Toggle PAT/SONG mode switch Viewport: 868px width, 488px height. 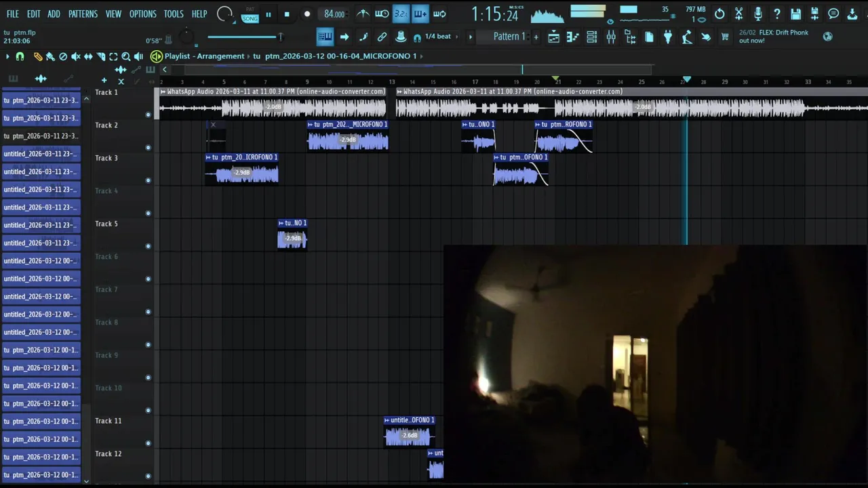point(250,14)
